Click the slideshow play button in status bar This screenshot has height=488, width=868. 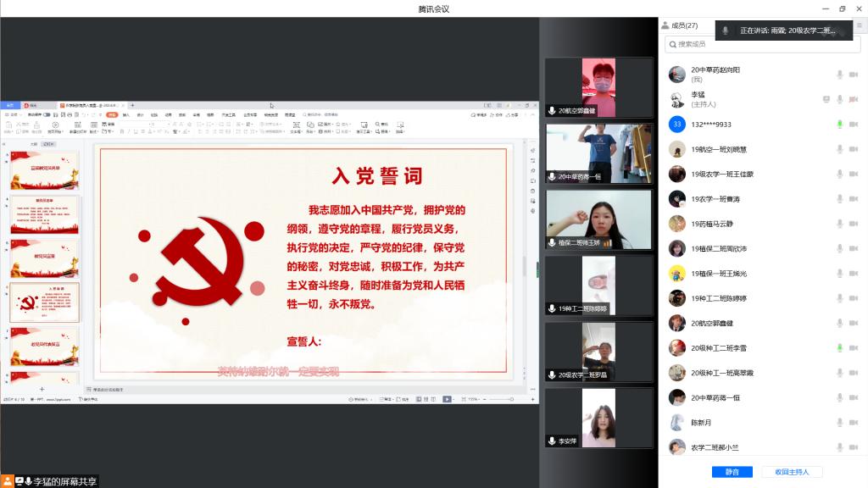click(447, 398)
